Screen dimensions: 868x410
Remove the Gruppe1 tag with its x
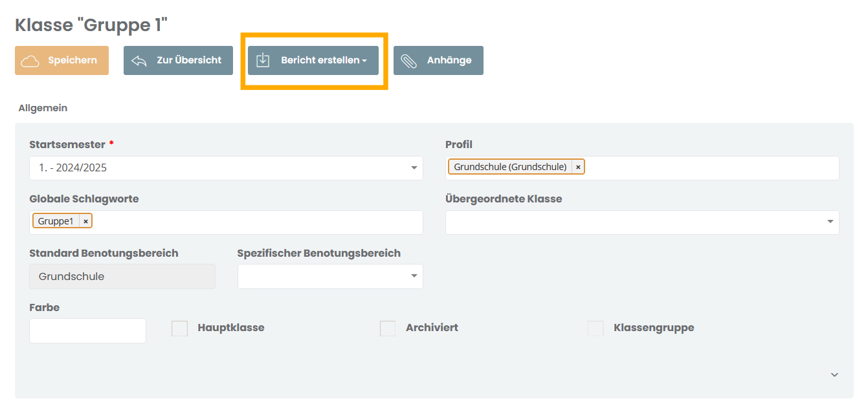click(85, 221)
